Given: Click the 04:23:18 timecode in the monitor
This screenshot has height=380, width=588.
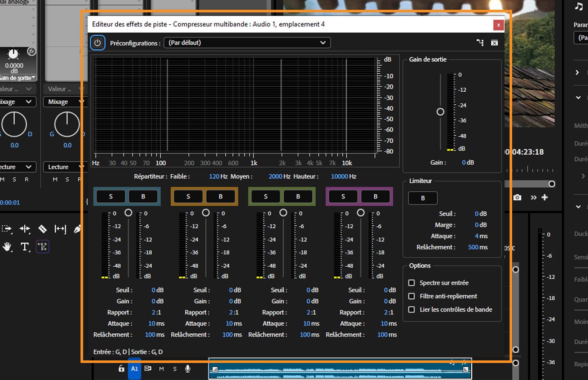Looking at the screenshot, I should pos(527,152).
